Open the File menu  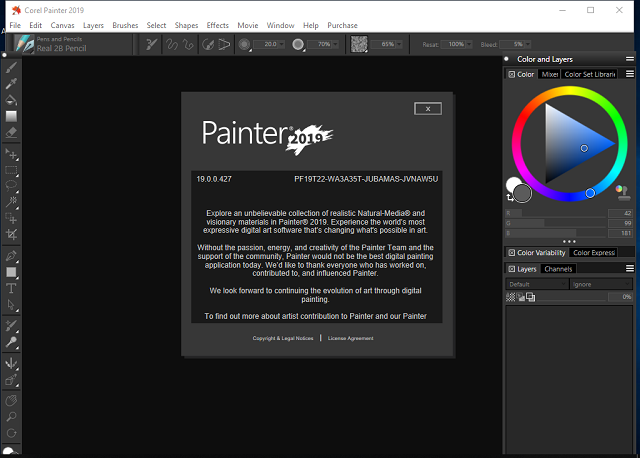pyautogui.click(x=15, y=25)
